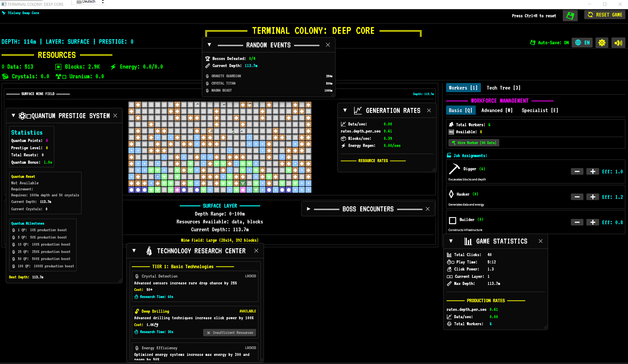The width and height of the screenshot is (628, 364).
Task: Switch to the Tech Tree tab
Action: coord(503,88)
